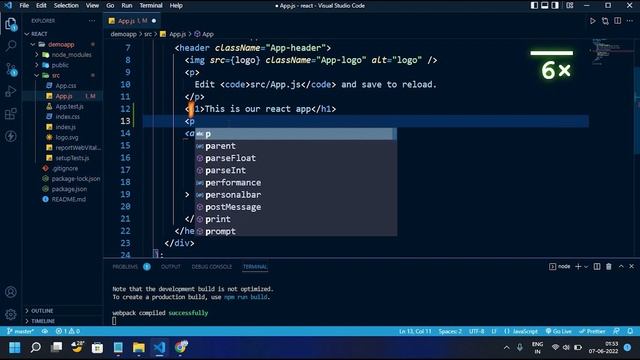Switch to the Output tab
The width and height of the screenshot is (640, 360).
(171, 267)
